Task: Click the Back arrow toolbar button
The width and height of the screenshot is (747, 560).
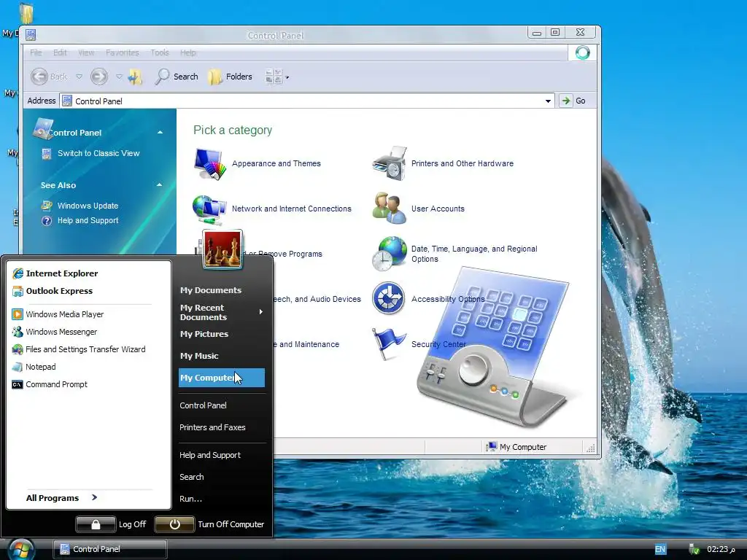Action: coord(49,77)
